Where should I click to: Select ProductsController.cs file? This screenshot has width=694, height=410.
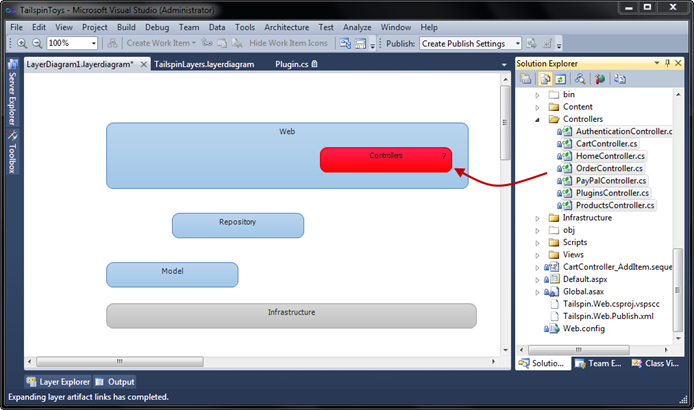pos(615,205)
